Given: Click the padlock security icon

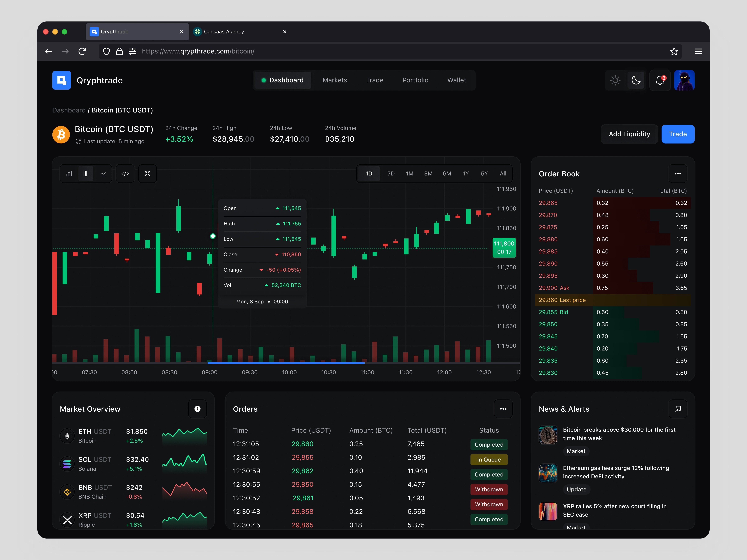Looking at the screenshot, I should [x=120, y=51].
